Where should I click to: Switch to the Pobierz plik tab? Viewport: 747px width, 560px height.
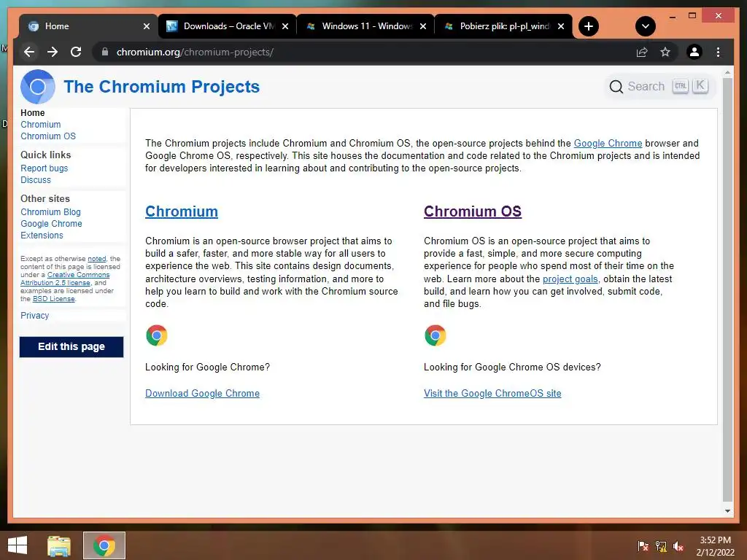503,26
